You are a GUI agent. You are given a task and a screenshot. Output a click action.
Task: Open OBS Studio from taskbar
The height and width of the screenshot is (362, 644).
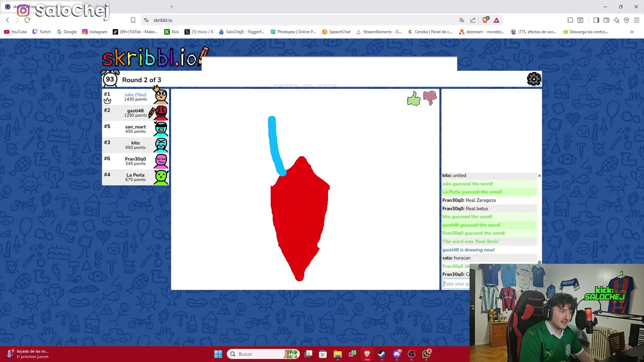(x=412, y=354)
